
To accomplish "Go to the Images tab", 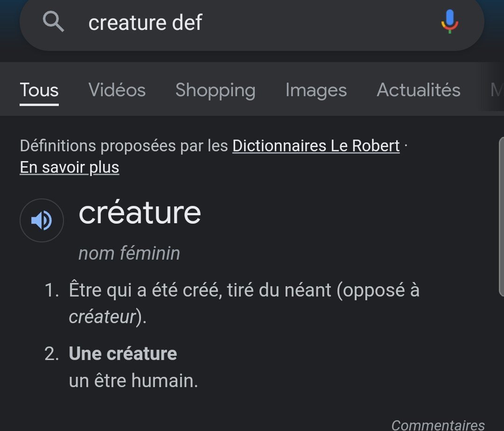I will coord(316,90).
